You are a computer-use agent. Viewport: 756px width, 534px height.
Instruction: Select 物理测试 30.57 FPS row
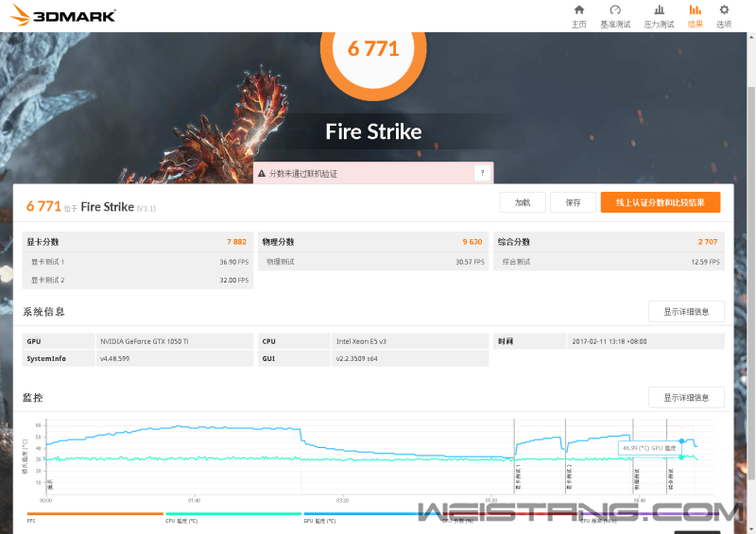pos(373,262)
